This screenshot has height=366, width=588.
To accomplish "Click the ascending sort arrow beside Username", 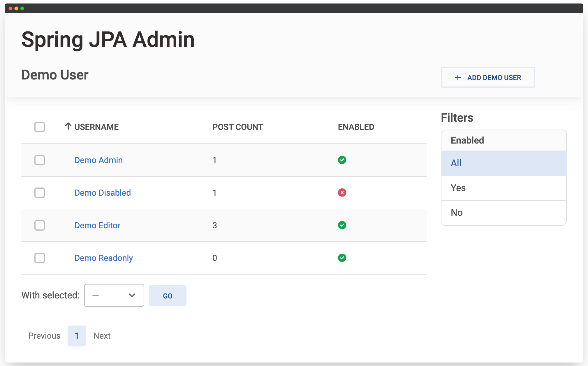I will click(x=68, y=126).
